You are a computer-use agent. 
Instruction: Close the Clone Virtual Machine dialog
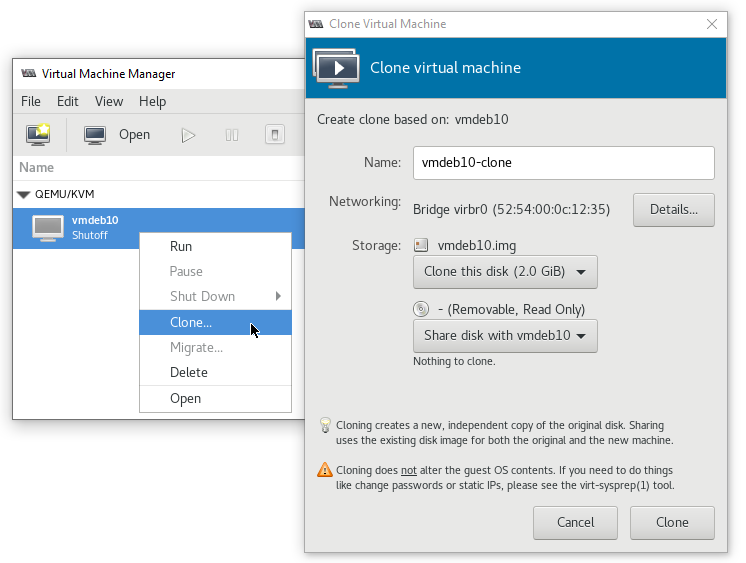point(712,24)
